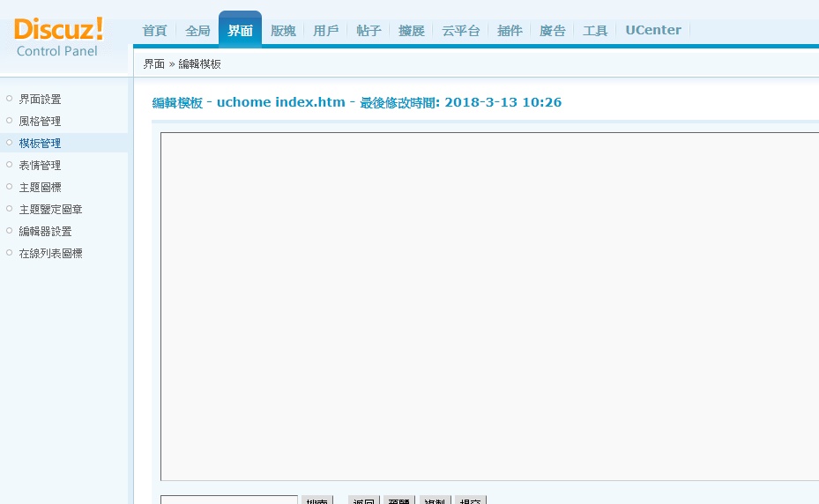Switch to the 擴展 tab
Image resolution: width=819 pixels, height=504 pixels.
pos(411,31)
